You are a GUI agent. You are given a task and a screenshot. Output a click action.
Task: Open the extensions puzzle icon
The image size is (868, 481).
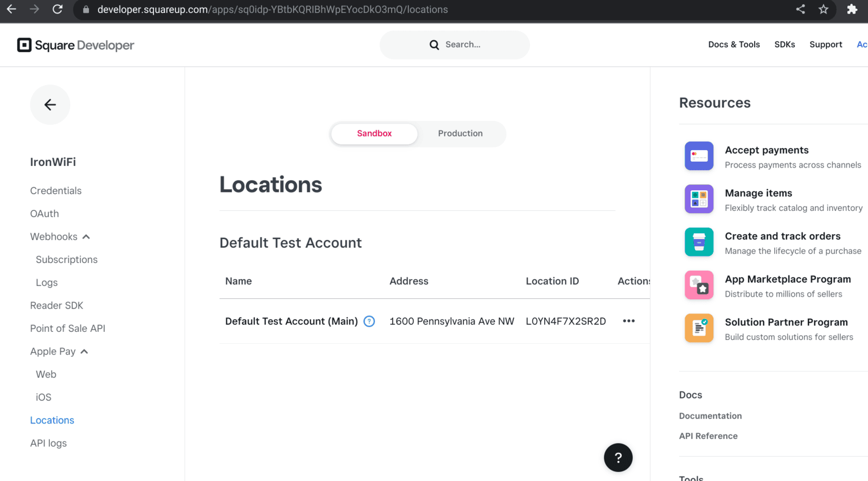[852, 9]
